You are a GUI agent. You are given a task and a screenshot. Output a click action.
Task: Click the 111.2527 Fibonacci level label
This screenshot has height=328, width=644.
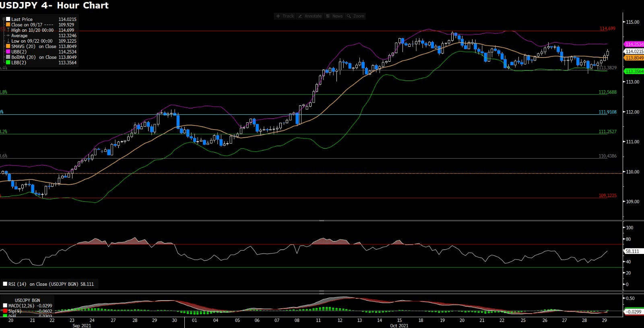coord(607,132)
